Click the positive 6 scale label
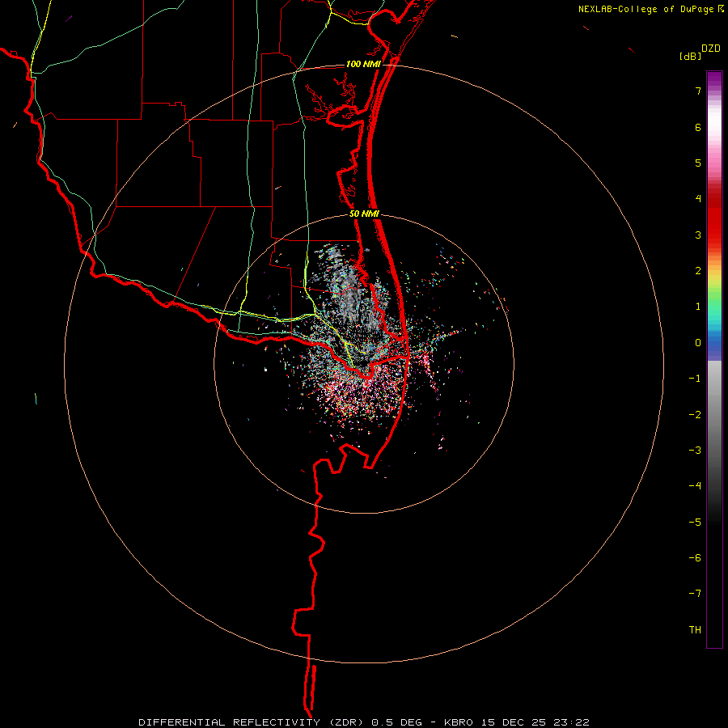 click(x=698, y=127)
